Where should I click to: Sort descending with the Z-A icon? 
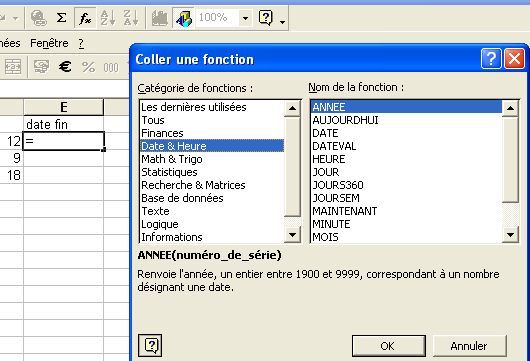coord(131,18)
